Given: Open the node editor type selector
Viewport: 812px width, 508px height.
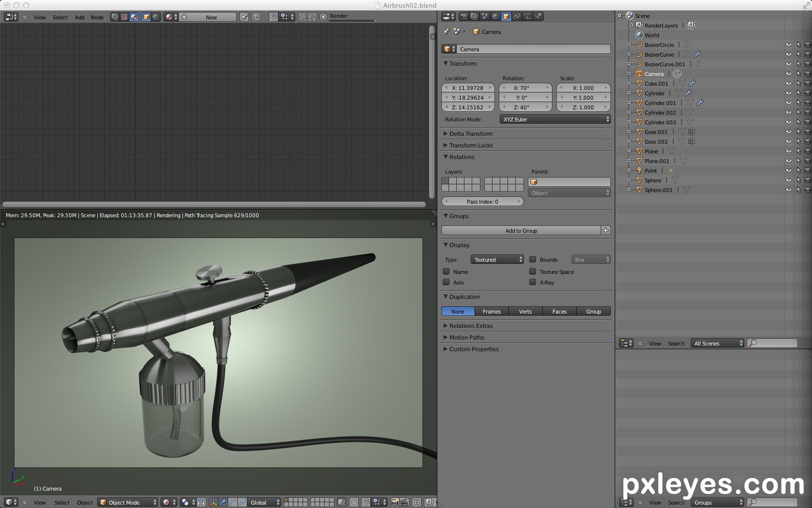Looking at the screenshot, I should (11, 17).
